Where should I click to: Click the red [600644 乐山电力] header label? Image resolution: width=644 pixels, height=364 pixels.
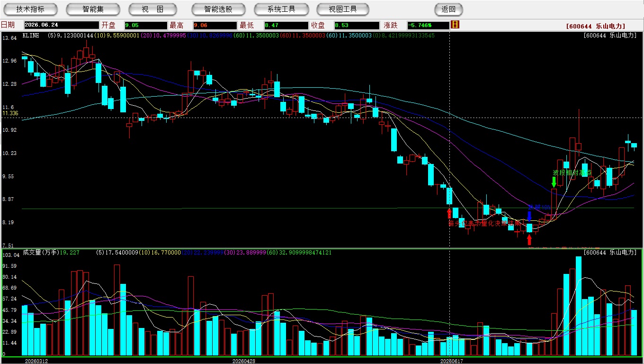[596, 27]
